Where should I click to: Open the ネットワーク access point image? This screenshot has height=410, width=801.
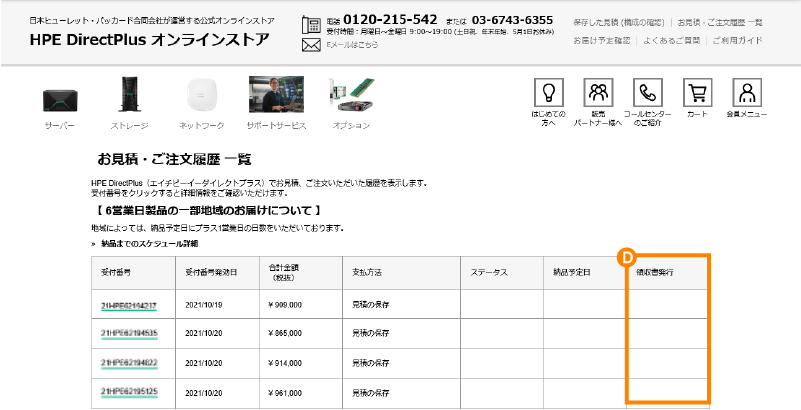tap(201, 95)
